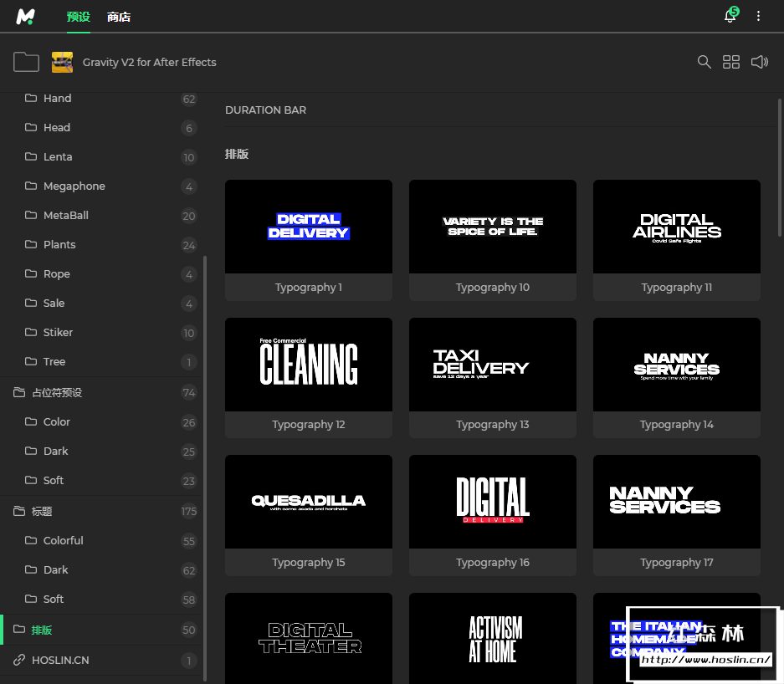Image resolution: width=784 pixels, height=684 pixels.
Task: Toggle the preview sound speaker icon
Action: 759,62
